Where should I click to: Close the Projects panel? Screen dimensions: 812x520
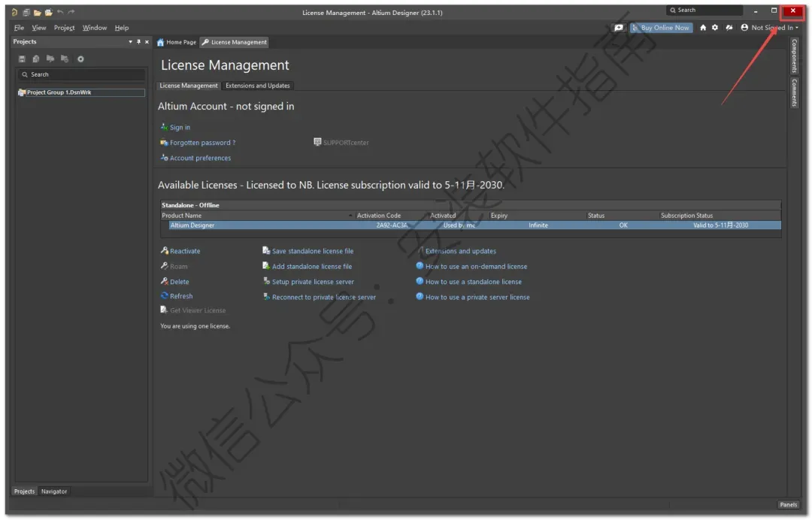[x=147, y=42]
